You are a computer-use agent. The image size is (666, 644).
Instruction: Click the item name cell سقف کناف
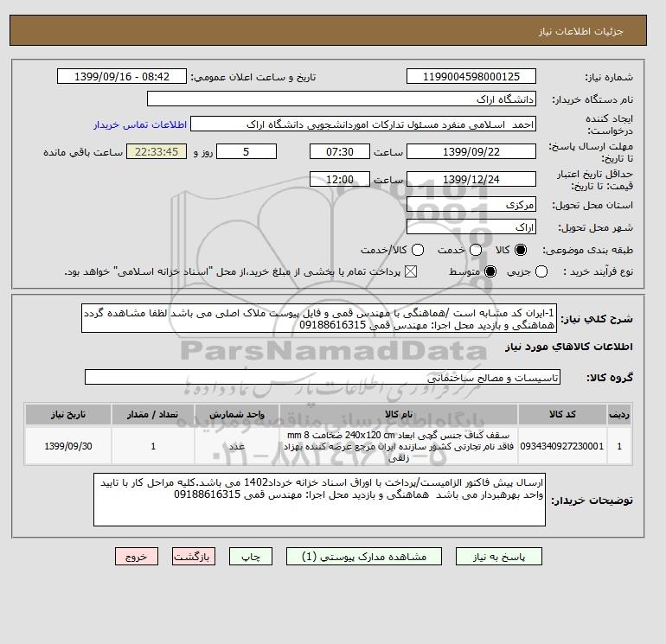coord(399,446)
